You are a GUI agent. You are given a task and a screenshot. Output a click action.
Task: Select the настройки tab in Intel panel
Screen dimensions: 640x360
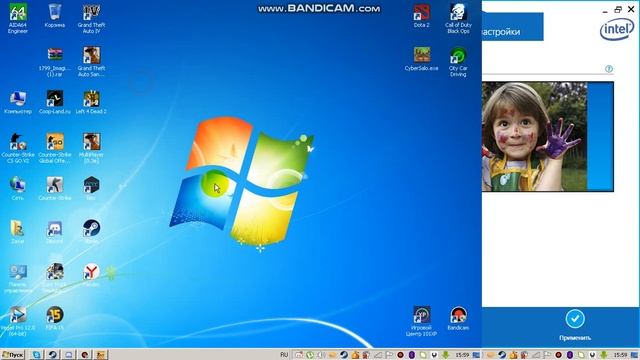tap(512, 27)
